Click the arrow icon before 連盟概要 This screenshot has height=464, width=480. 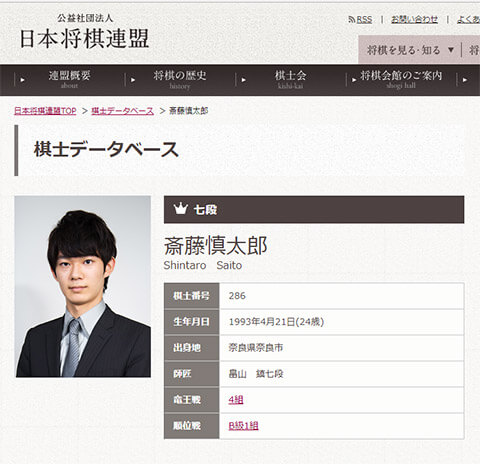22,80
